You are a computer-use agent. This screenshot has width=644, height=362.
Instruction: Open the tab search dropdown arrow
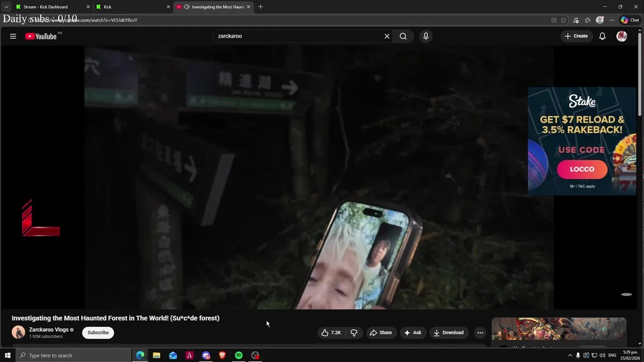click(x=6, y=7)
